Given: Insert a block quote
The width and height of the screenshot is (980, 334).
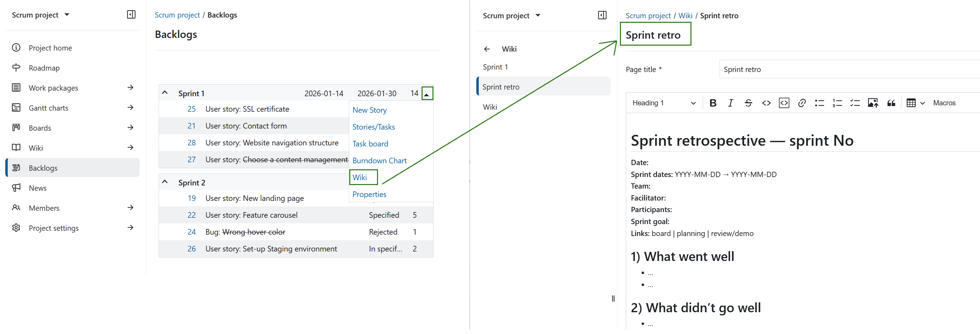Looking at the screenshot, I should 891,103.
